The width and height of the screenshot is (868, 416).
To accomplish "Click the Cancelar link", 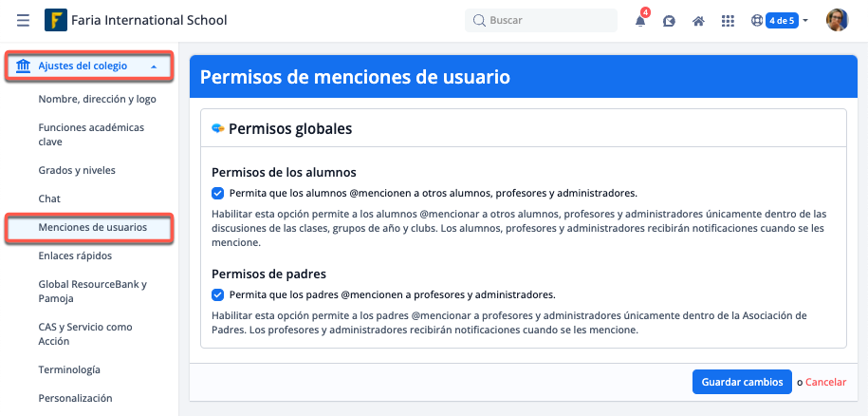I will pos(825,382).
